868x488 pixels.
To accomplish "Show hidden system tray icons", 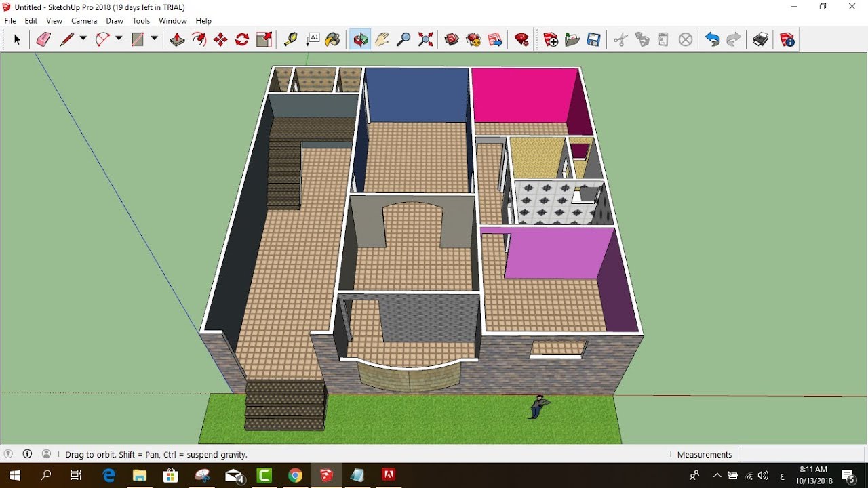I will pos(717,475).
